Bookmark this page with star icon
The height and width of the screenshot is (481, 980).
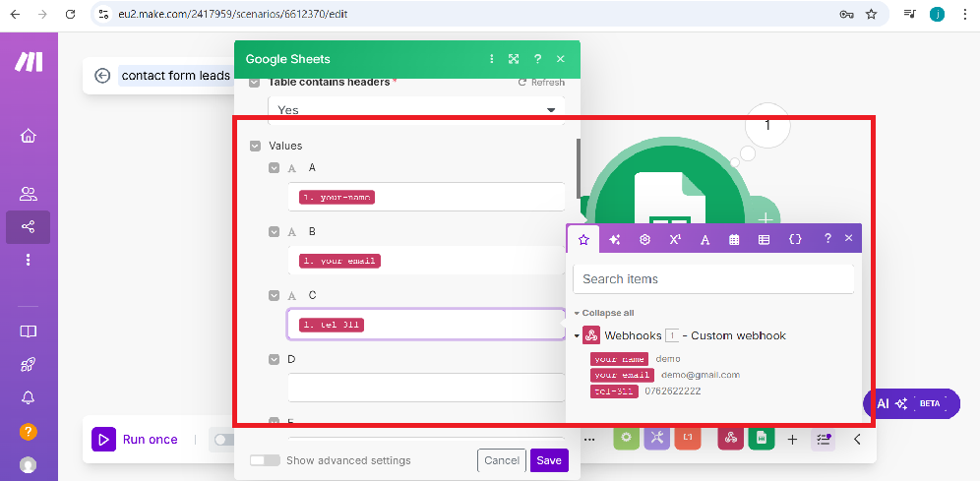coord(871,14)
